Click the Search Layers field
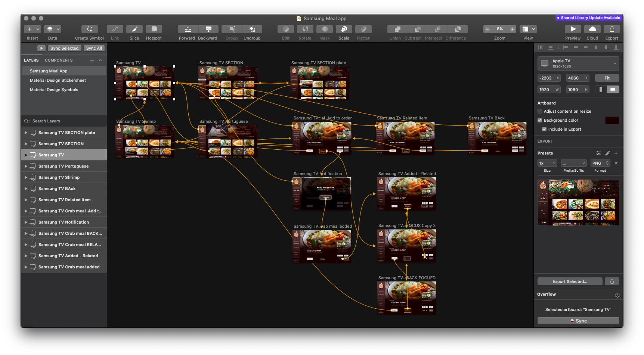 pyautogui.click(x=64, y=121)
